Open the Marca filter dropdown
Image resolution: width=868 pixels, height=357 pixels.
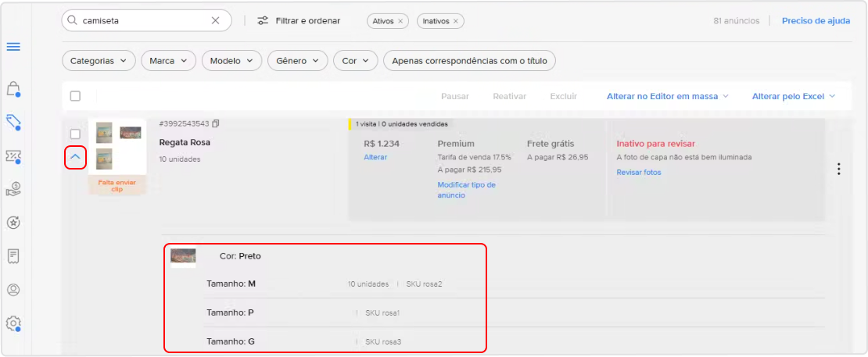pyautogui.click(x=168, y=61)
